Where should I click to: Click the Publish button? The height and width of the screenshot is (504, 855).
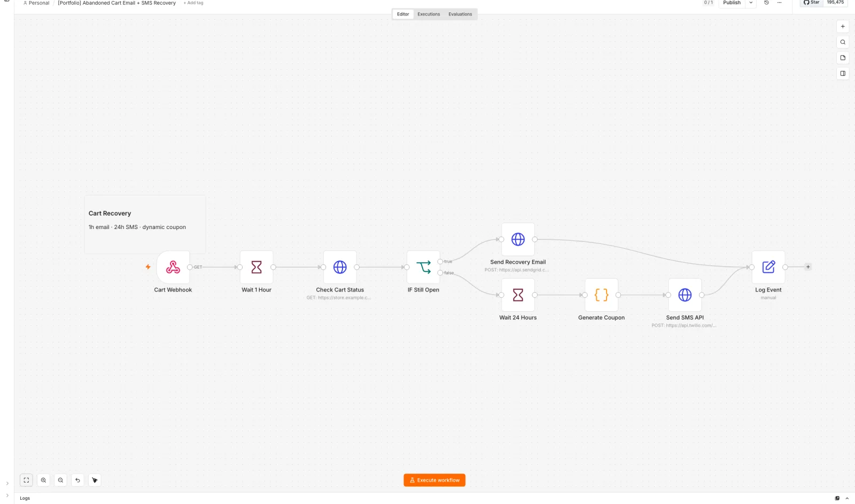coord(732,3)
